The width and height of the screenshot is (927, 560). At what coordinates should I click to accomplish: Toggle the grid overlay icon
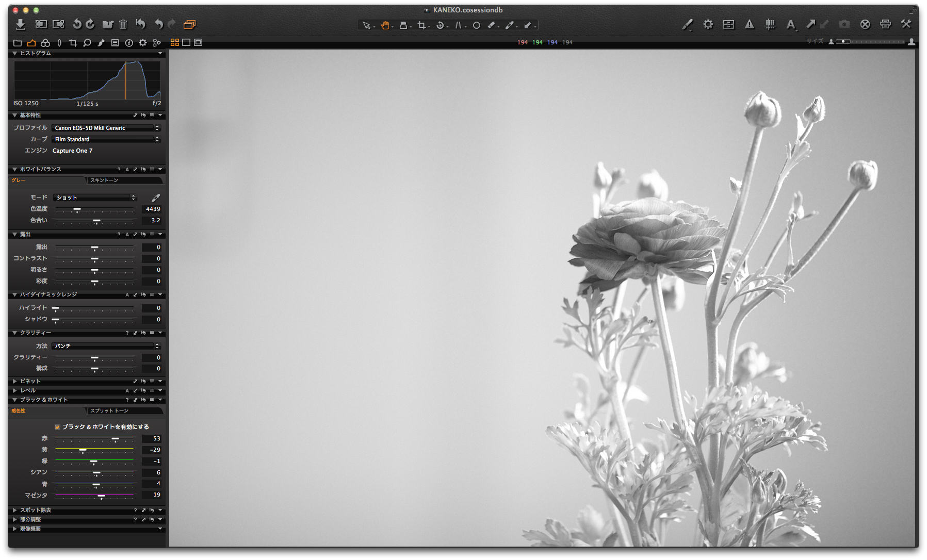tap(770, 24)
